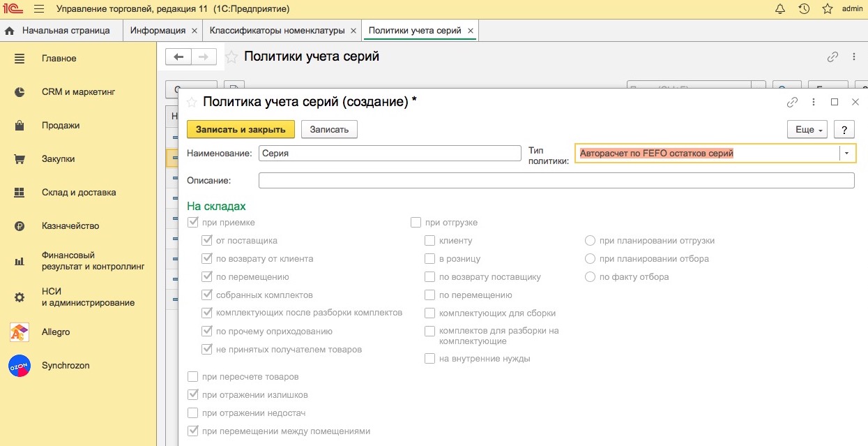Image resolution: width=868 pixels, height=446 pixels.
Task: Open the list page's three-dot menu
Action: (x=853, y=57)
